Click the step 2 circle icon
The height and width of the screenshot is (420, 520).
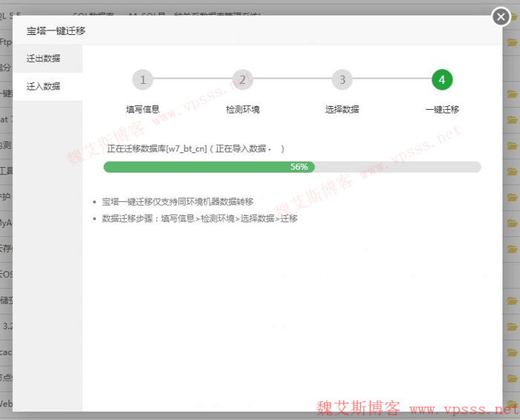click(x=242, y=79)
